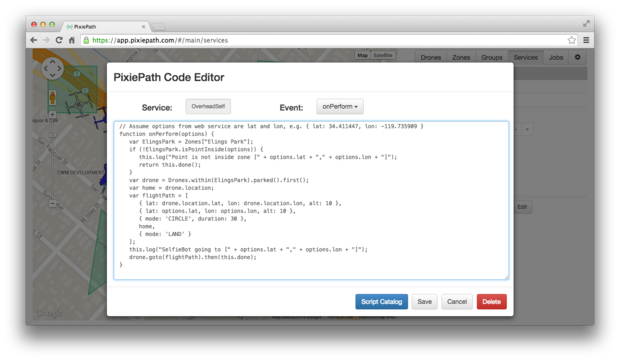
Task: Go forward with the browser forward arrow
Action: click(46, 40)
